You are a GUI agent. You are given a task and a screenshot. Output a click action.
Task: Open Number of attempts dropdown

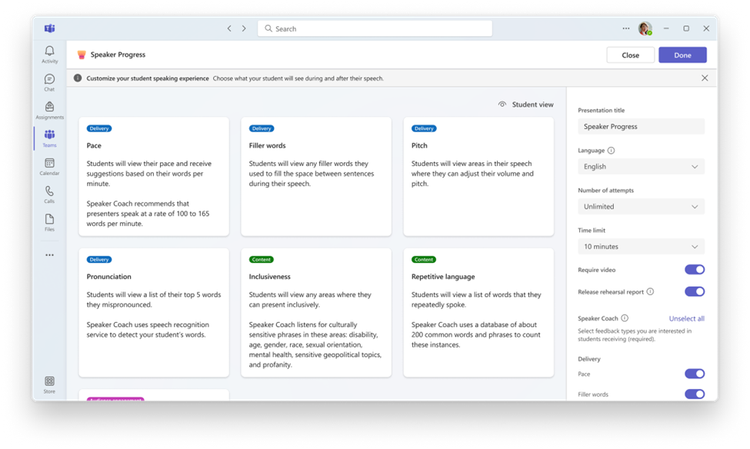[x=641, y=207]
